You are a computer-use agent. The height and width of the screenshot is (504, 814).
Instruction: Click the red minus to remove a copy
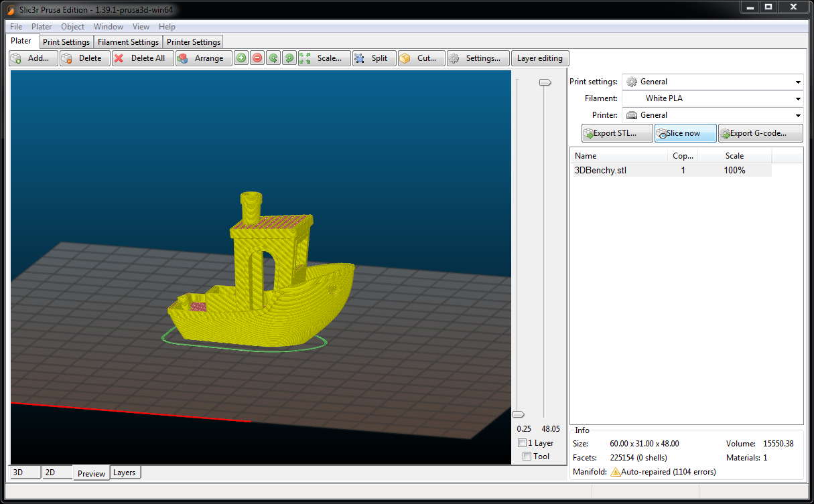tap(257, 58)
